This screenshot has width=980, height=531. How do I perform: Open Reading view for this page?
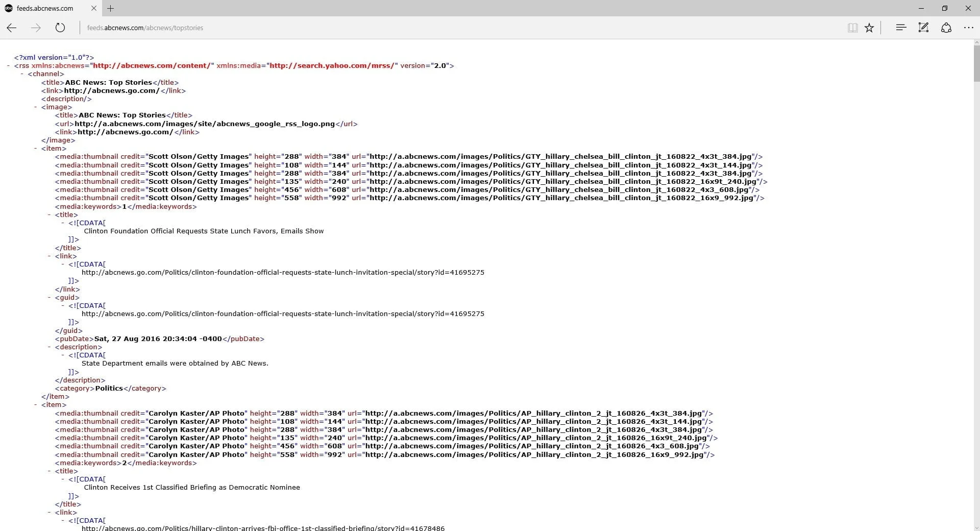pyautogui.click(x=852, y=28)
